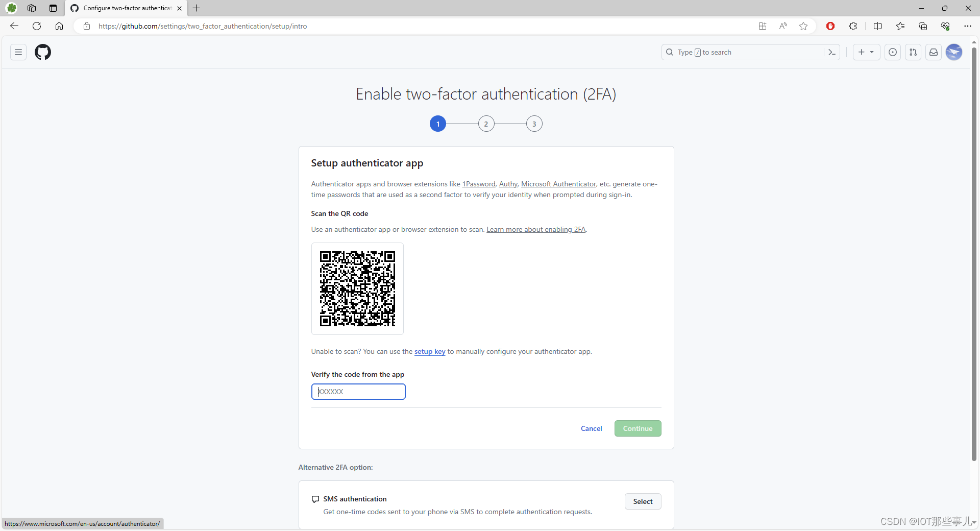Add this page to favorites star
Image resolution: width=980 pixels, height=531 pixels.
click(x=803, y=26)
